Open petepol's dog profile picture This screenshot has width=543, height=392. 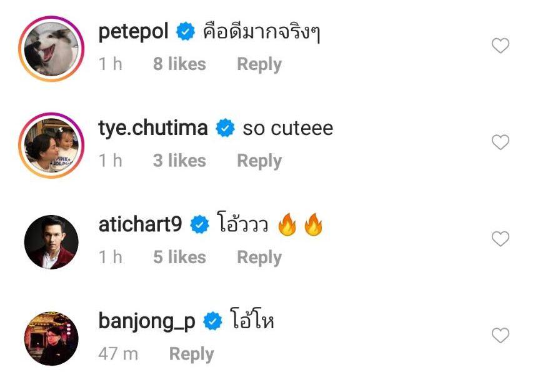pos(51,49)
